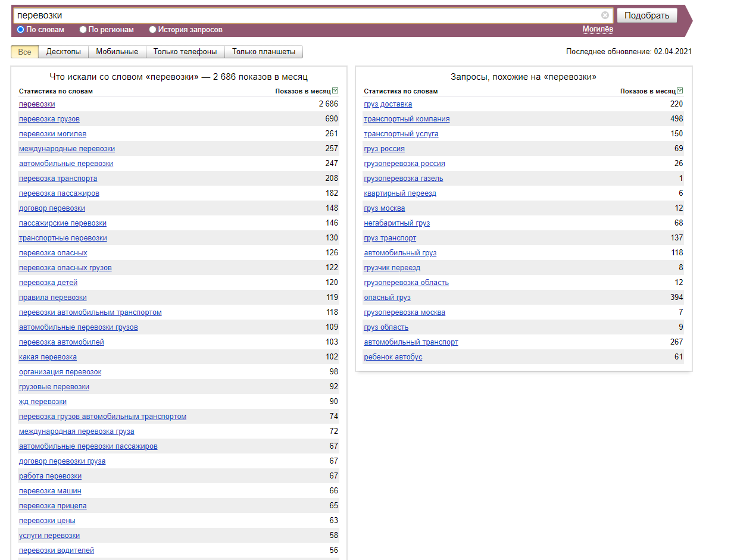Select the 'История запросов' radio button
734x560 pixels.
point(153,29)
